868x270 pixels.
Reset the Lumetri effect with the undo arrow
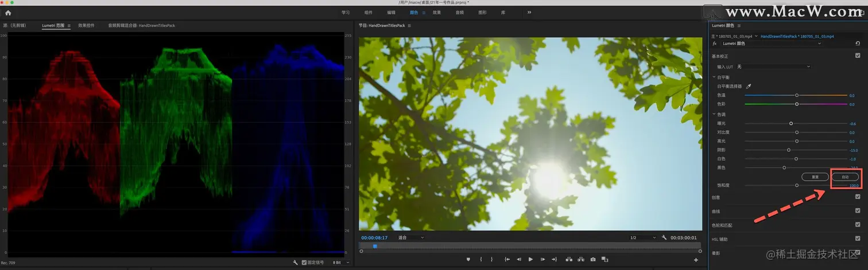858,44
